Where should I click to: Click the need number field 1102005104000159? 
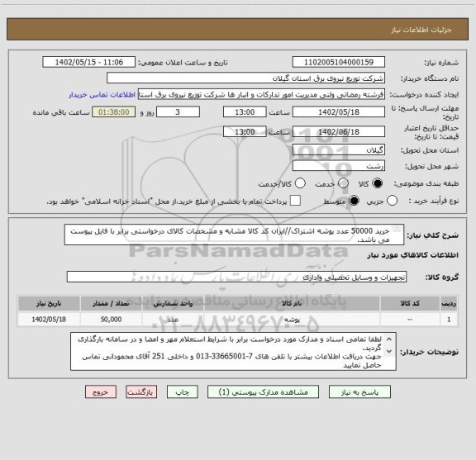pos(339,62)
